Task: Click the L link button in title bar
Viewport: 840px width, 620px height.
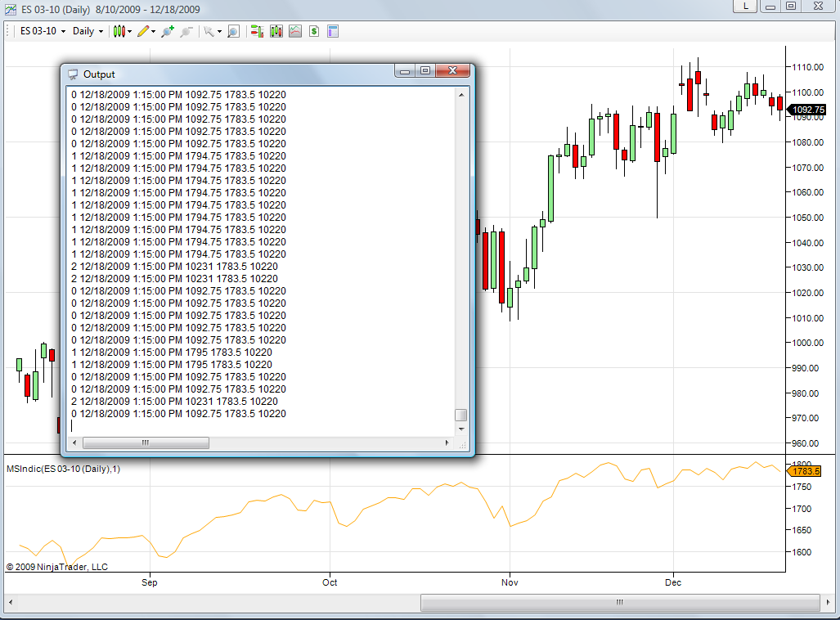Action: (x=745, y=6)
